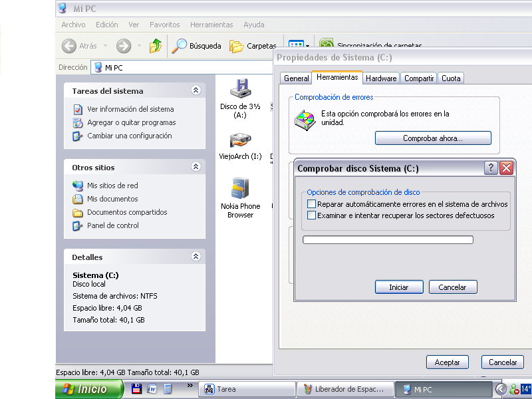Enable Reparar automáticamente errores checkbox
532x399 pixels.
tap(311, 204)
